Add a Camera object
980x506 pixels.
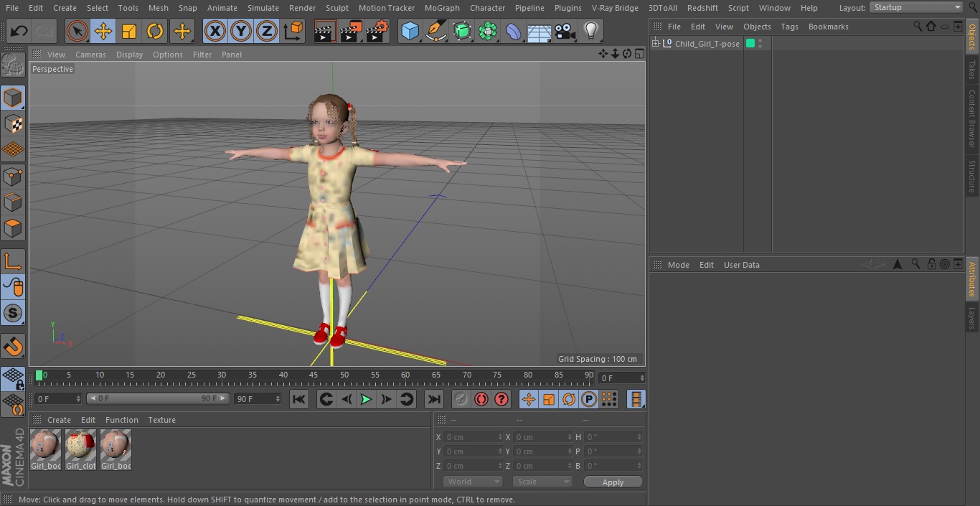(x=565, y=31)
